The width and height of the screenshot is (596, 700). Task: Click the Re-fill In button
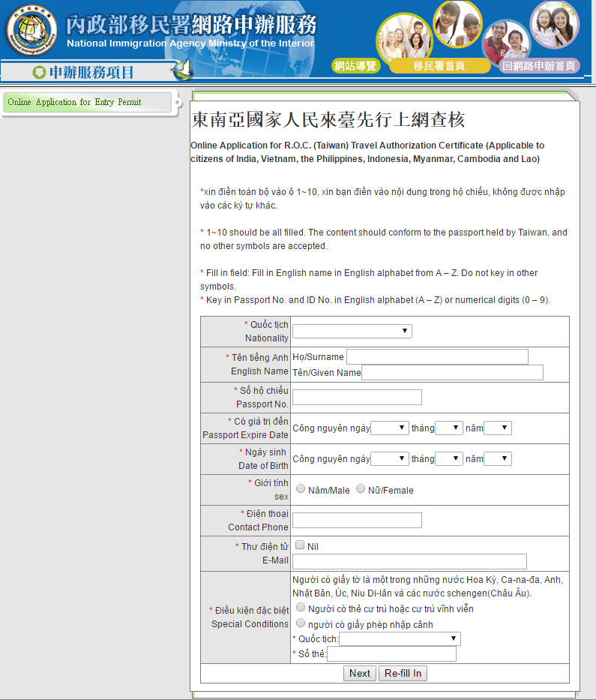point(403,673)
